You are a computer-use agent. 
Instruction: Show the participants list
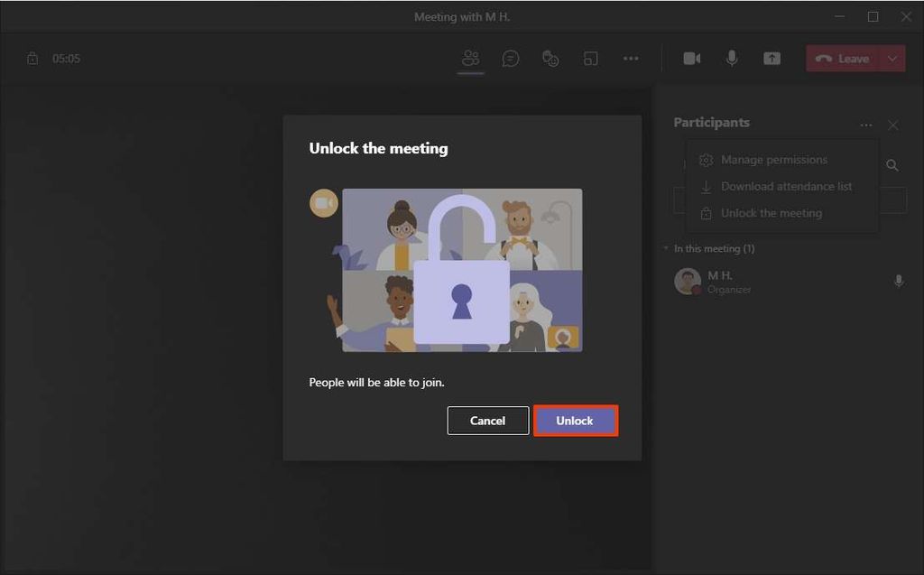[x=469, y=58]
